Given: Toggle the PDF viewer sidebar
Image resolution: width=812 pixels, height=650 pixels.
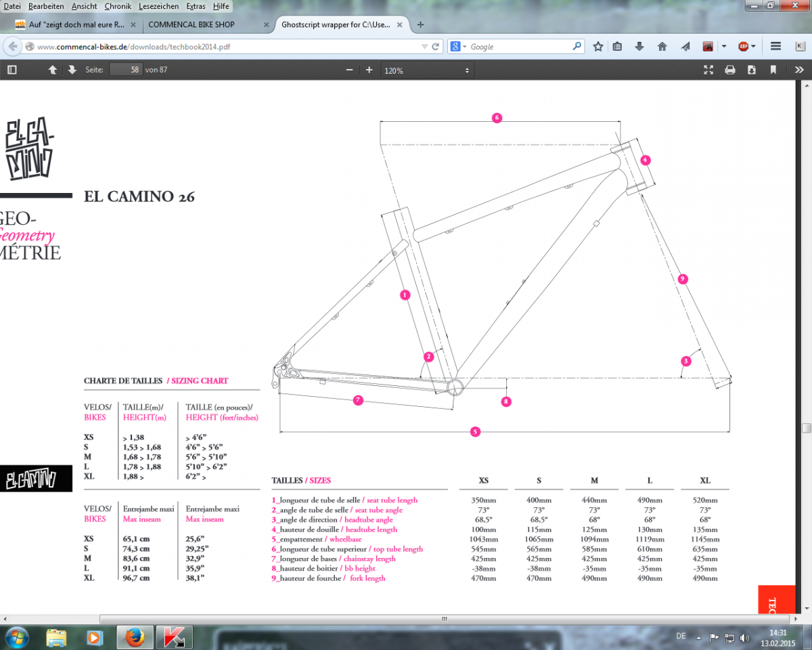Looking at the screenshot, I should click(12, 70).
